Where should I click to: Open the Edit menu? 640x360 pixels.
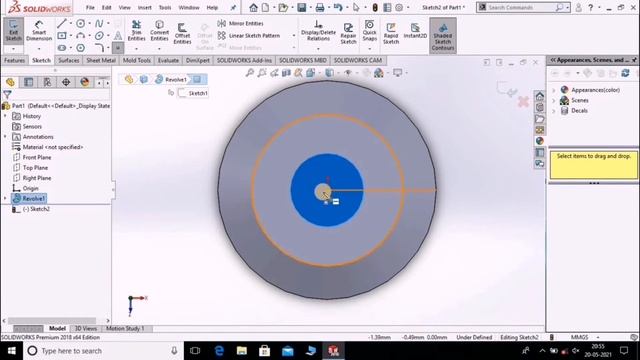[107, 7]
